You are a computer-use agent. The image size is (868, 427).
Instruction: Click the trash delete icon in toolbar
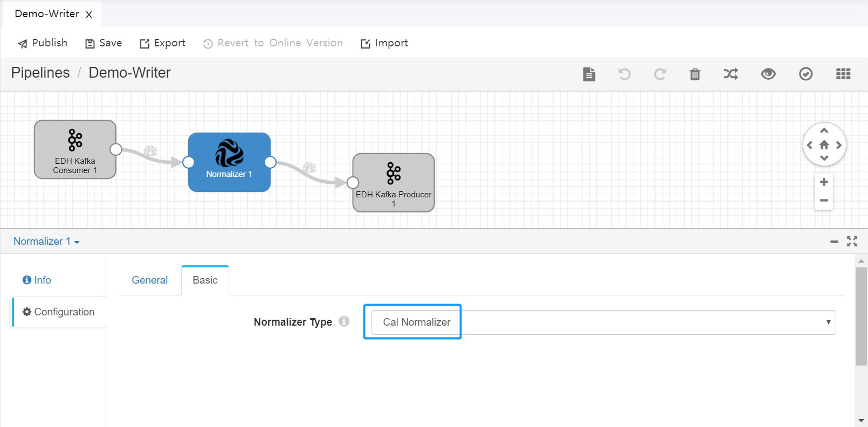click(695, 74)
